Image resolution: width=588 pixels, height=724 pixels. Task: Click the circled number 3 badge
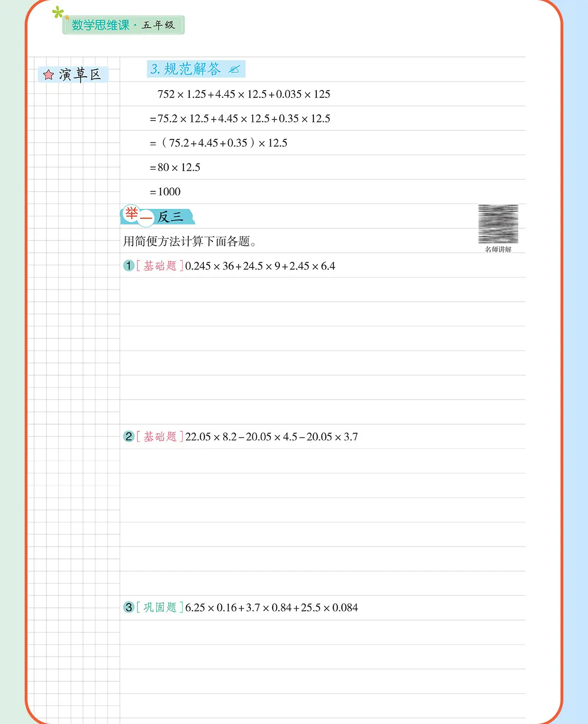[x=129, y=607]
